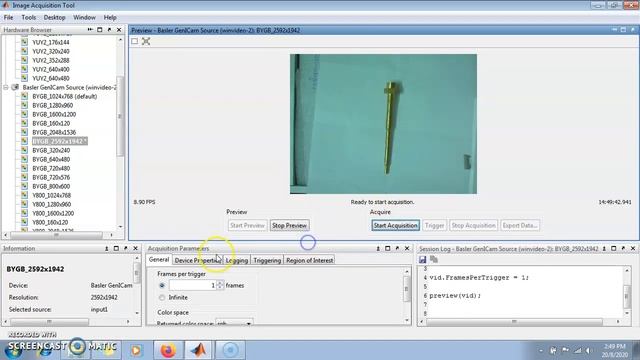Switch to the Device Properties tab
This screenshot has width=640, height=360.
point(197,260)
